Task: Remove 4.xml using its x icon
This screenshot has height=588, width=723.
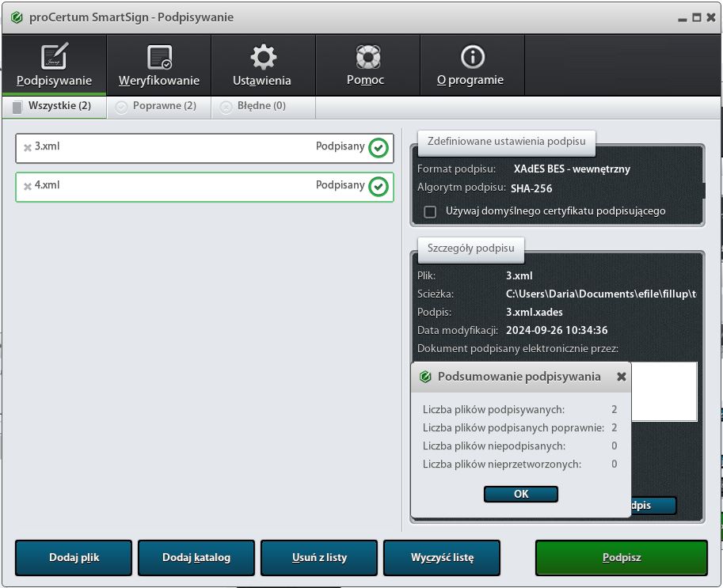Action: point(28,186)
